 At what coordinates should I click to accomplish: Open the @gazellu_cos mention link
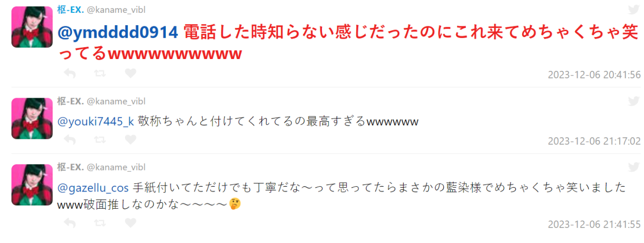click(93, 188)
